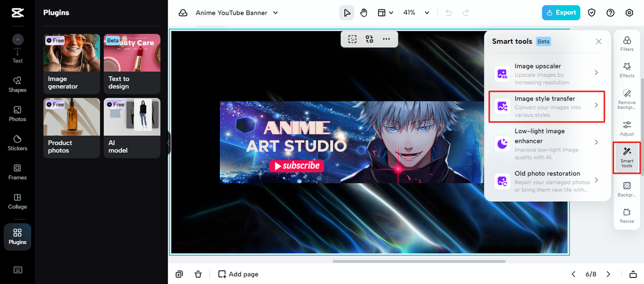This screenshot has width=644, height=284.
Task: Click the delete page trash icon
Action: (198, 274)
